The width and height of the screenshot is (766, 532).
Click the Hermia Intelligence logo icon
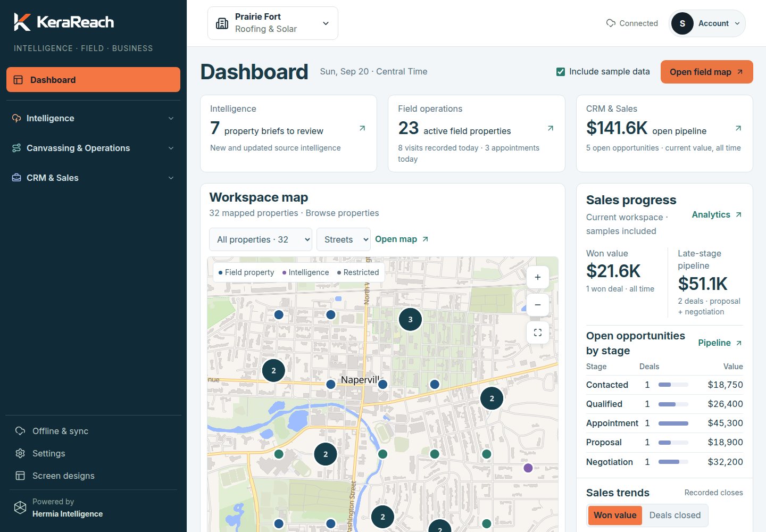20,508
